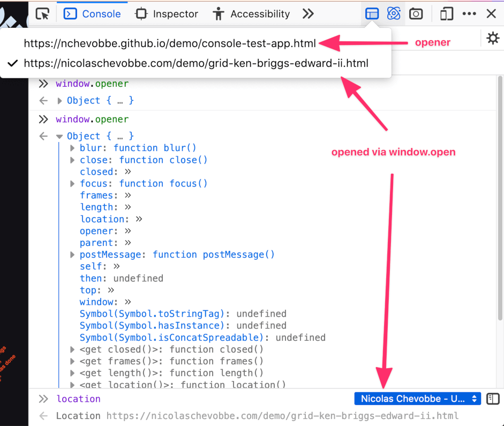
Task: Expand the postMessage function property
Action: coord(72,255)
